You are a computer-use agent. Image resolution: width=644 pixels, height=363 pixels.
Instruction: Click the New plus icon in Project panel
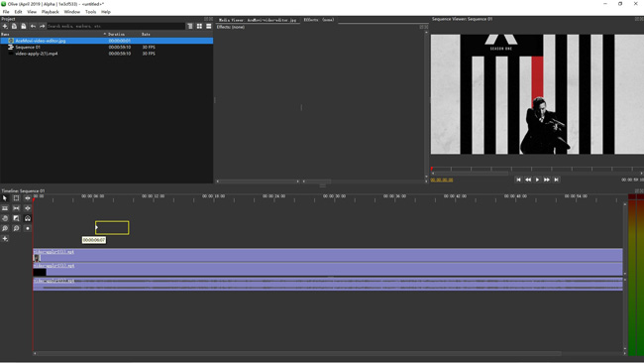pyautogui.click(x=5, y=26)
